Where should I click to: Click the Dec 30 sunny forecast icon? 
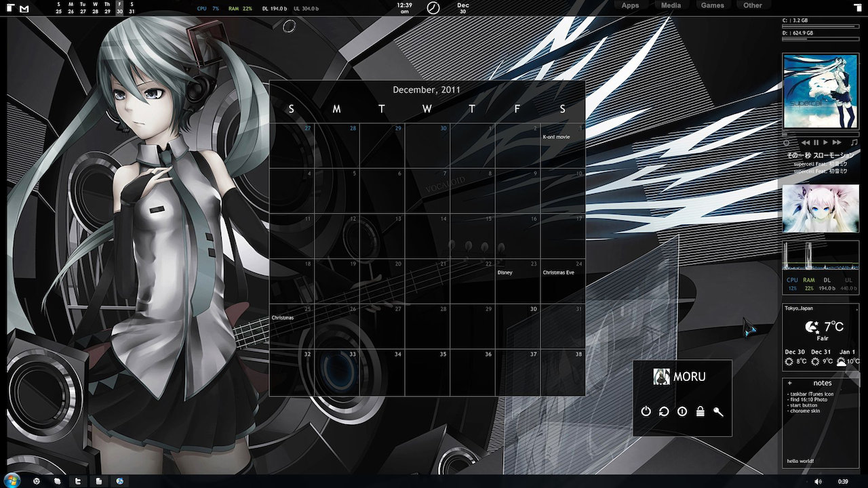pyautogui.click(x=789, y=362)
